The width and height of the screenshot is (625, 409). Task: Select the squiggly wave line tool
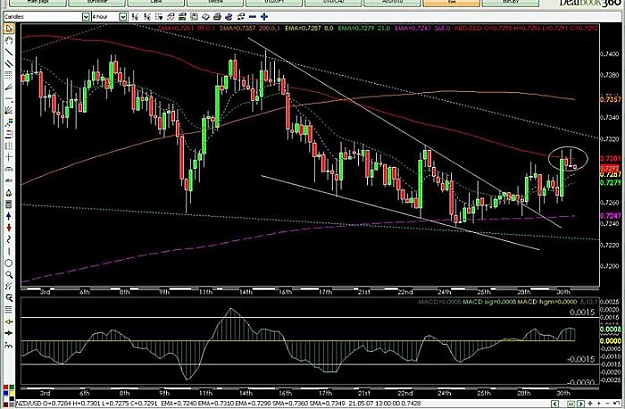pyautogui.click(x=8, y=239)
